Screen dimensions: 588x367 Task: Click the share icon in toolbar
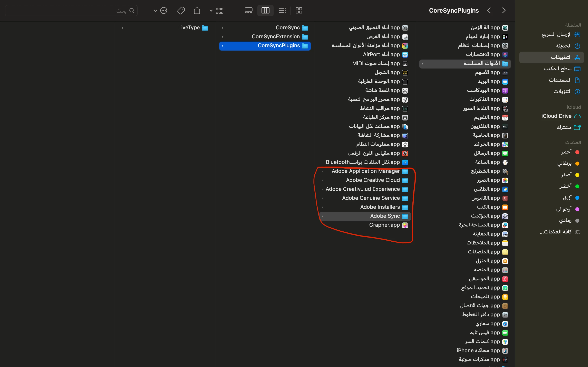[x=197, y=10]
